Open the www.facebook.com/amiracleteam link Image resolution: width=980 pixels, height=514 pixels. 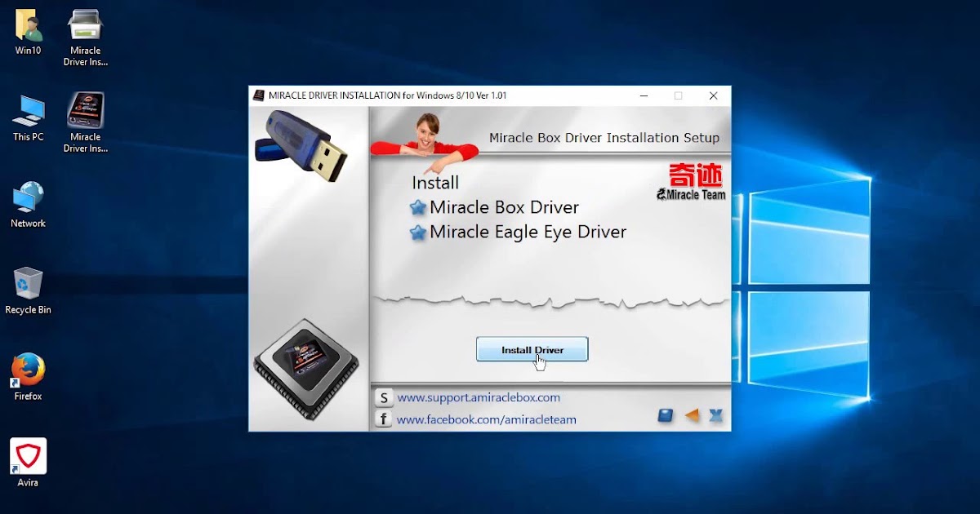pos(487,419)
